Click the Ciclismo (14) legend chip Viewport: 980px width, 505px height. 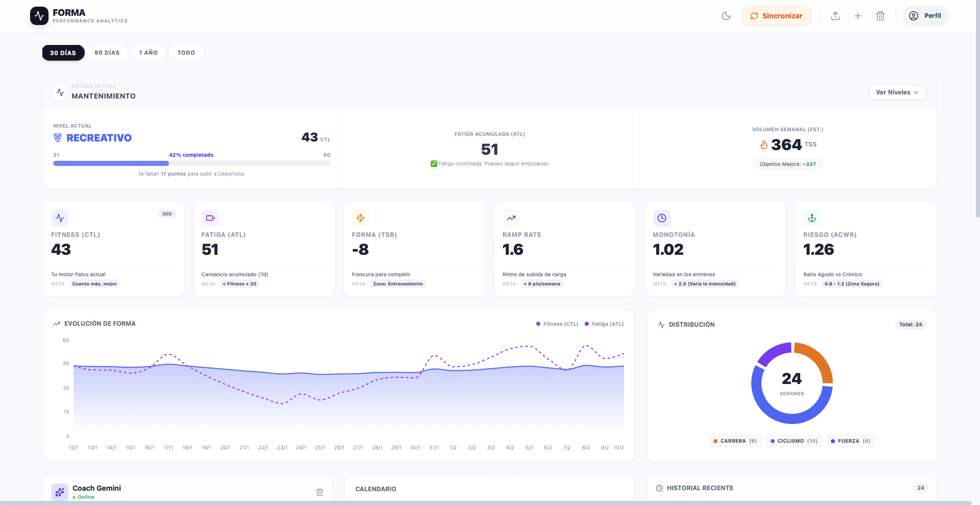click(x=794, y=441)
